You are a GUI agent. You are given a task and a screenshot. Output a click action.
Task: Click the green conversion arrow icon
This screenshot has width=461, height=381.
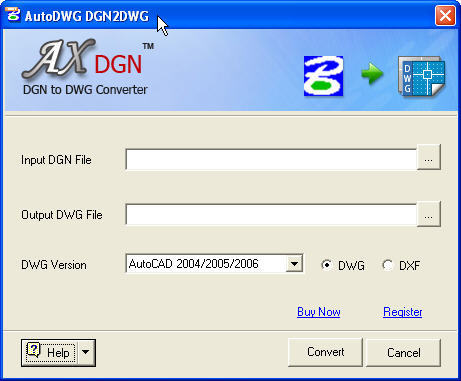click(x=371, y=73)
